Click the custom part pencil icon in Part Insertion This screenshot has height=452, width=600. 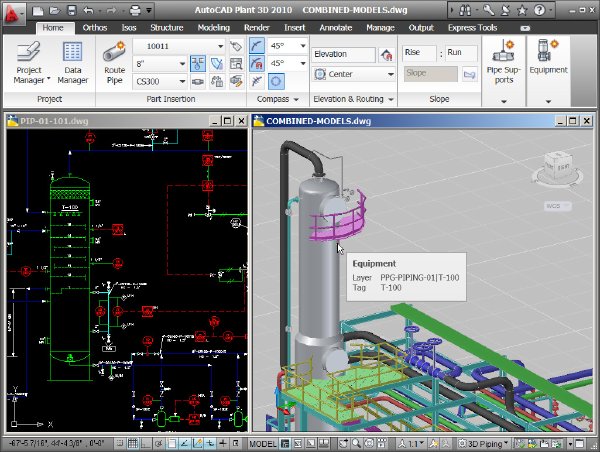pos(236,81)
